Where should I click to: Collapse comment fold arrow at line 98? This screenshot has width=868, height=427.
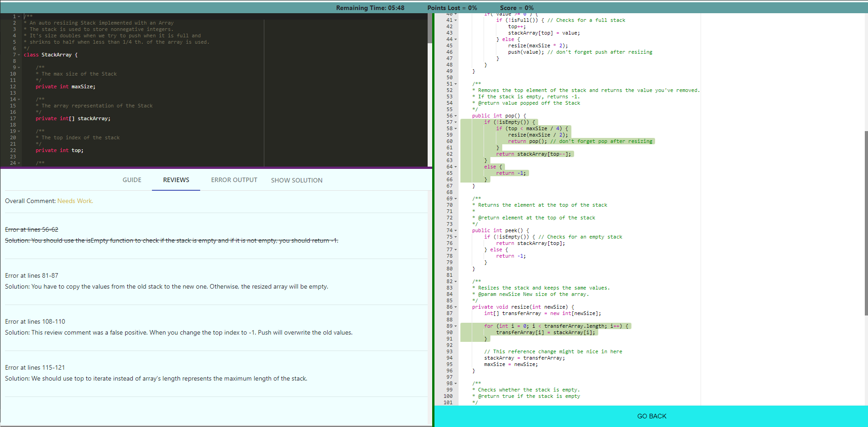(455, 383)
